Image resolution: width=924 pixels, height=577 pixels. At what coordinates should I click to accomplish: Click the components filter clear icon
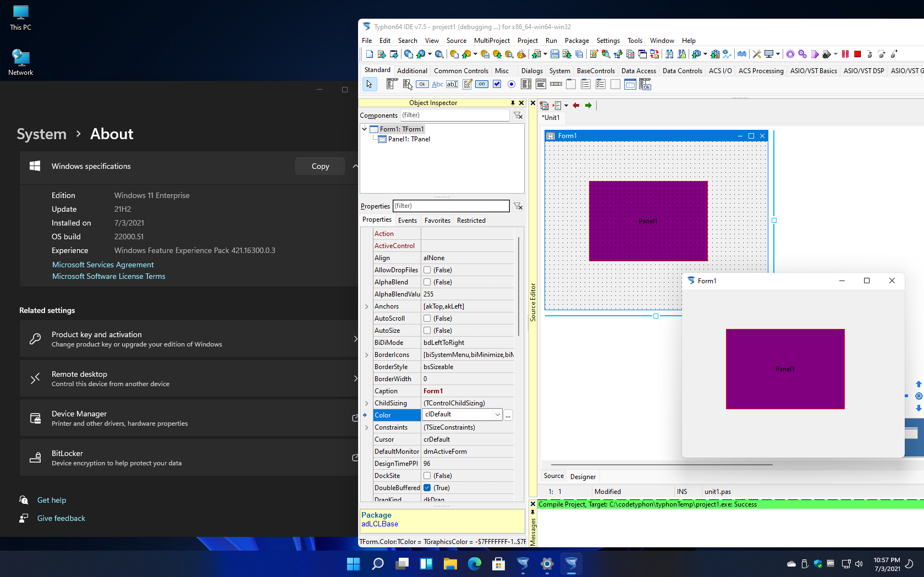point(518,116)
